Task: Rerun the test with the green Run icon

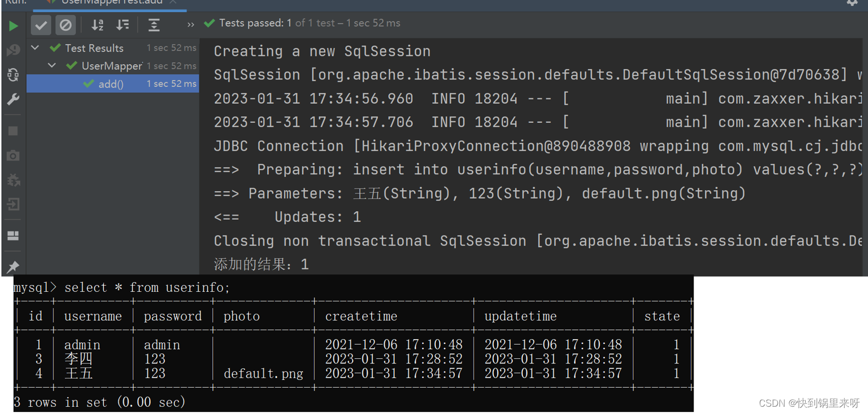Action: (x=14, y=25)
